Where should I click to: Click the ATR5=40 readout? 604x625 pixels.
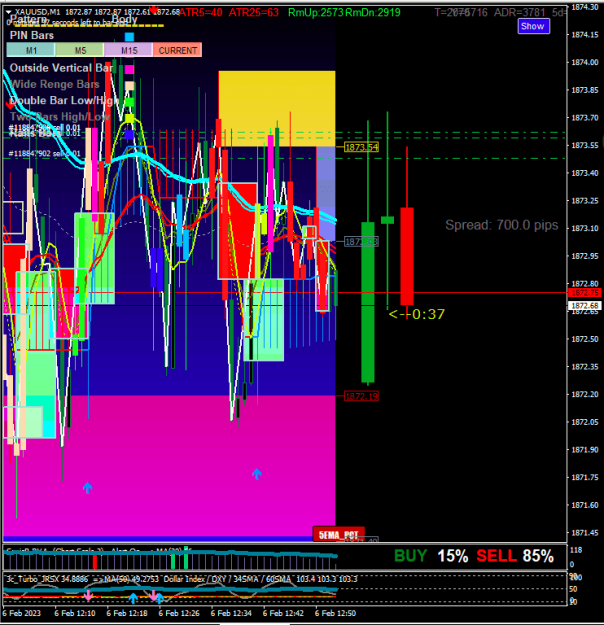point(201,13)
